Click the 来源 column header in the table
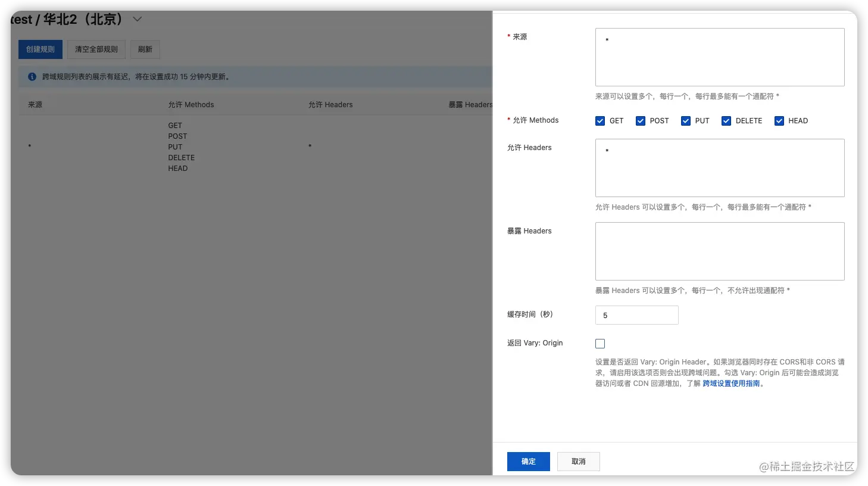The image size is (868, 486). (x=35, y=105)
